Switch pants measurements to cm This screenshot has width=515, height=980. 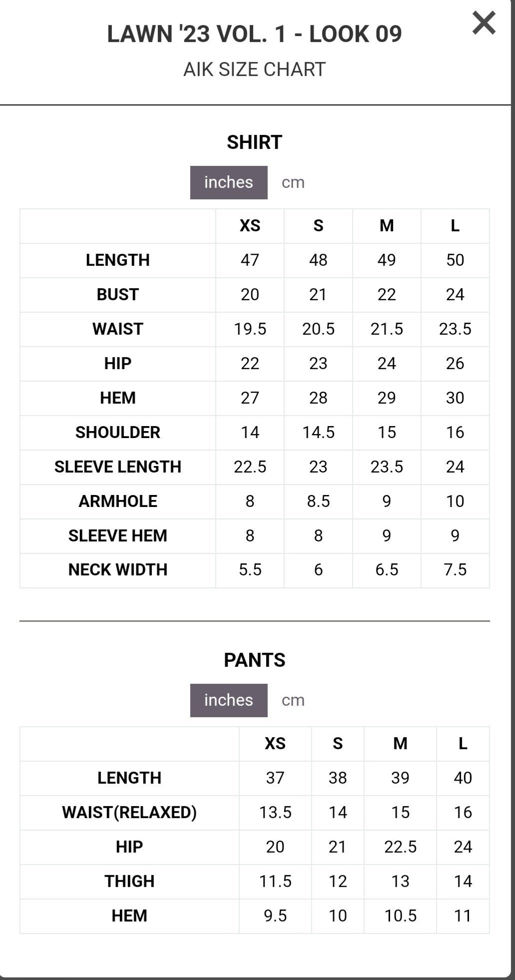click(x=293, y=700)
